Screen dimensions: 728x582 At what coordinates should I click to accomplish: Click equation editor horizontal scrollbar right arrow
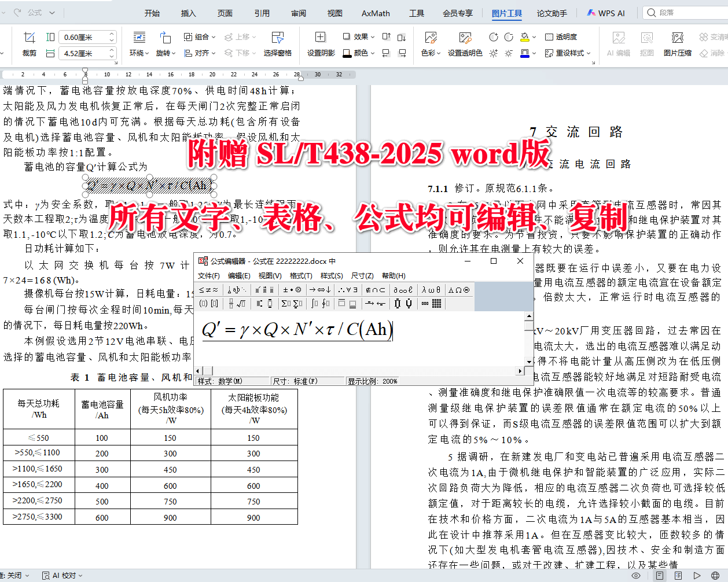click(x=520, y=370)
